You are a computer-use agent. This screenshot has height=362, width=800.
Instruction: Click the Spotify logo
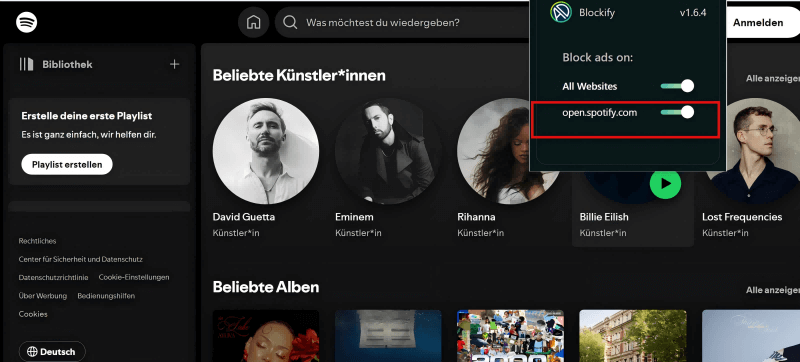(x=27, y=22)
